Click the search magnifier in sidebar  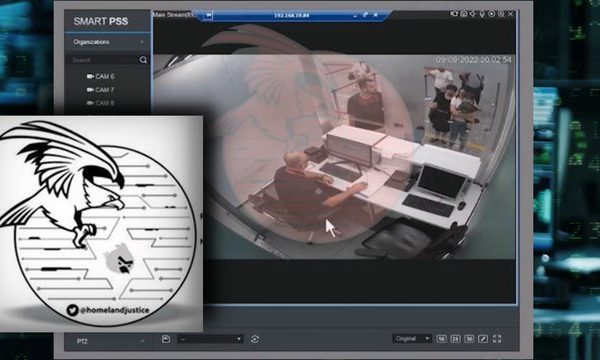click(143, 60)
